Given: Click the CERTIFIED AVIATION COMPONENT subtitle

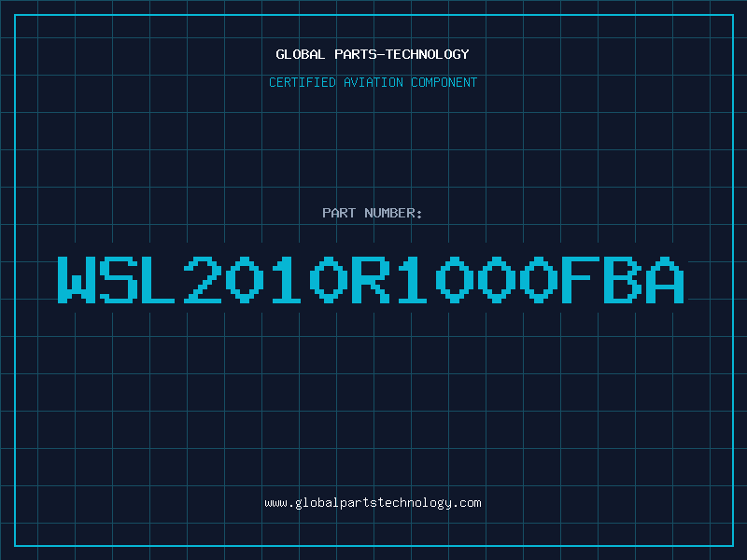Looking at the screenshot, I should (373, 82).
